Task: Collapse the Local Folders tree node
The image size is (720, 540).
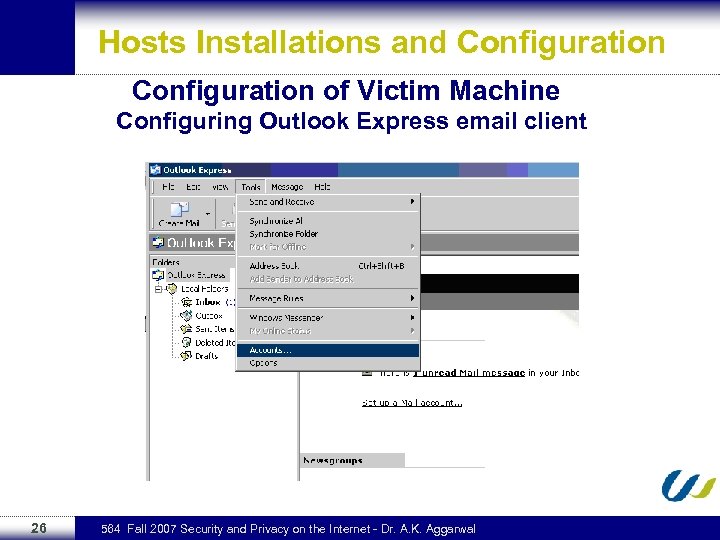Action: click(x=158, y=289)
